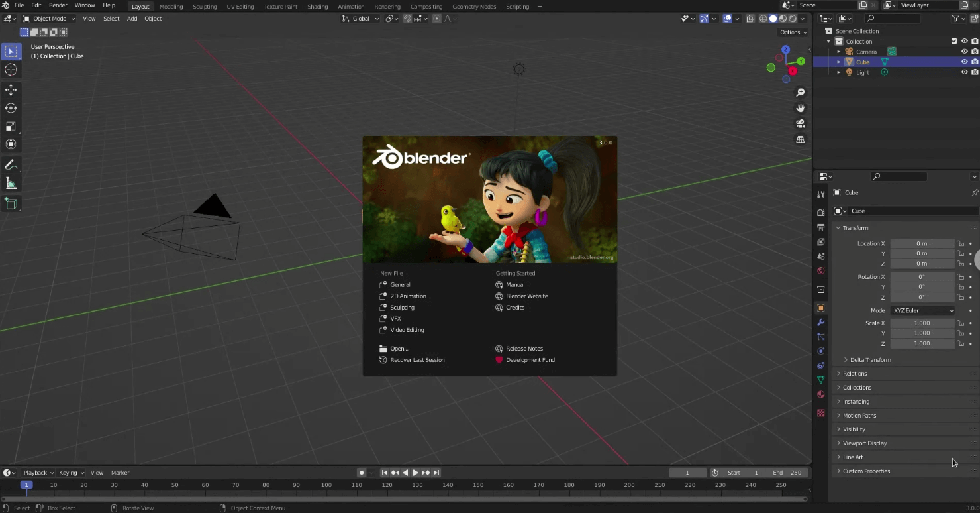
Task: Click the pan view hand icon
Action: 801,108
